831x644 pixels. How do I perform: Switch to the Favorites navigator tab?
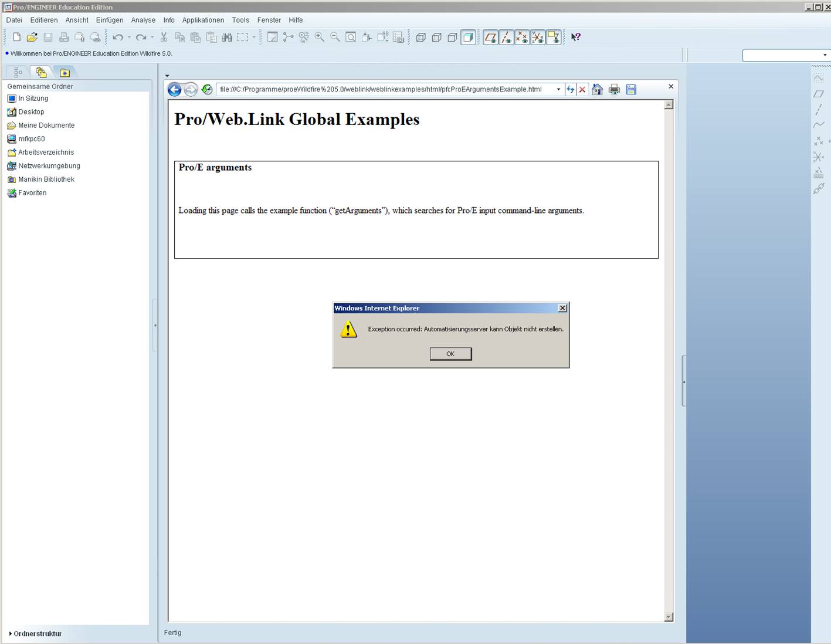point(65,72)
